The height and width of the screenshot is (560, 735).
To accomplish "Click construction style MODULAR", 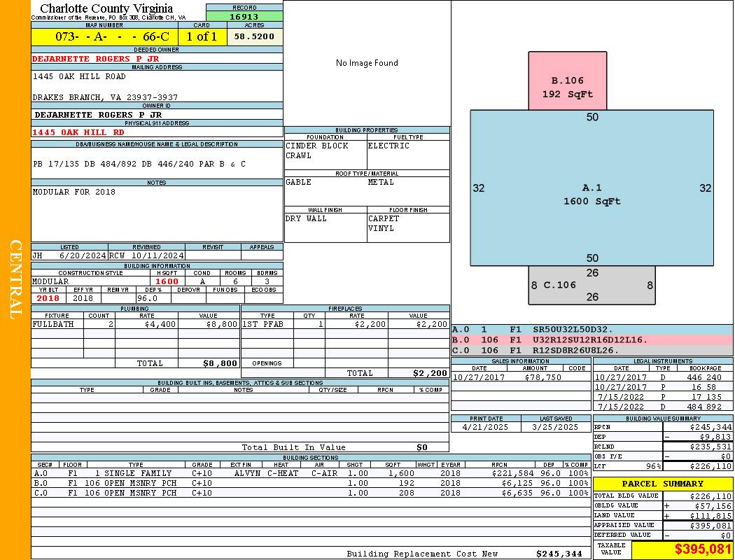I will click(x=50, y=281).
